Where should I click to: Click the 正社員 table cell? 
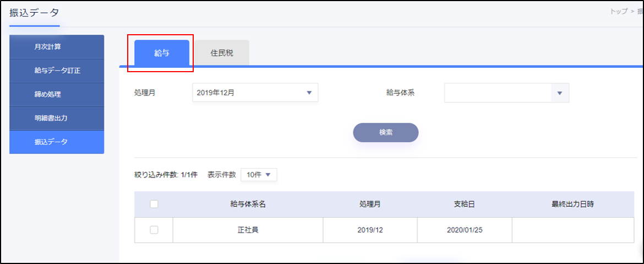click(x=248, y=230)
